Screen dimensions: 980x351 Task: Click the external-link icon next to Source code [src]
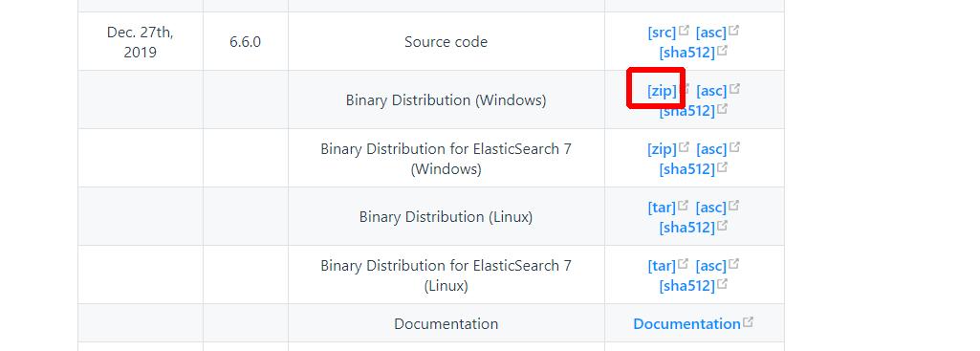684,30
